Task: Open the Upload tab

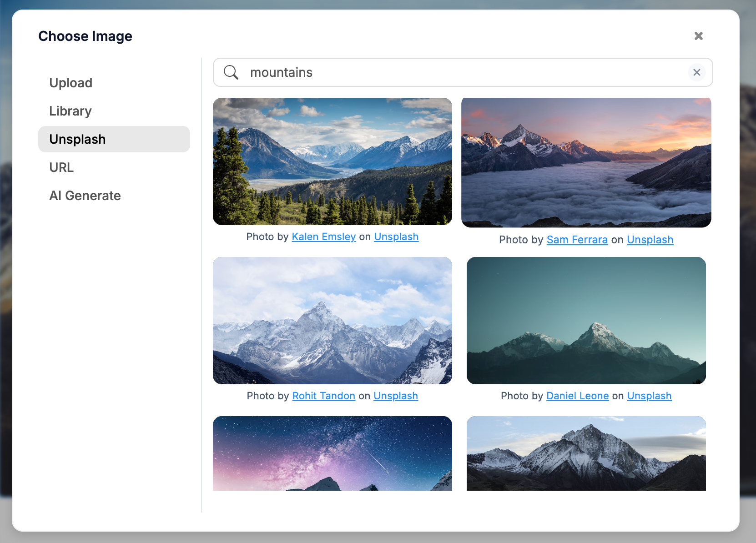Action: coord(71,83)
